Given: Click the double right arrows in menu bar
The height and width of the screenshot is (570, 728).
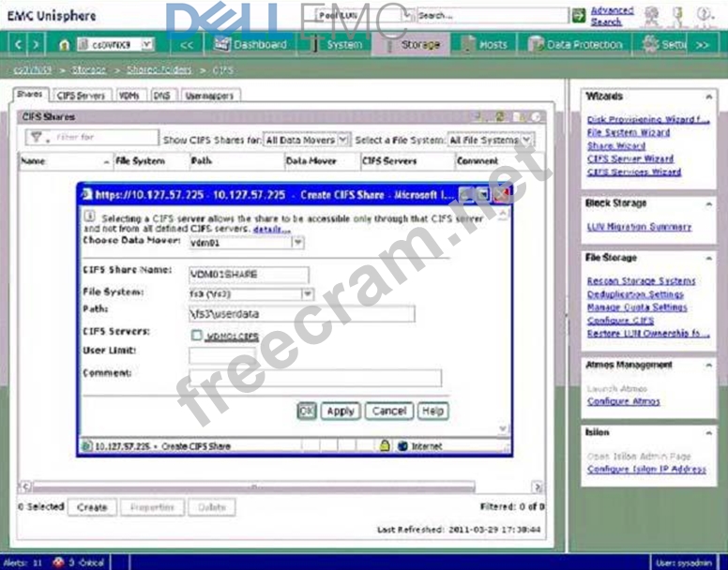Looking at the screenshot, I should [702, 45].
